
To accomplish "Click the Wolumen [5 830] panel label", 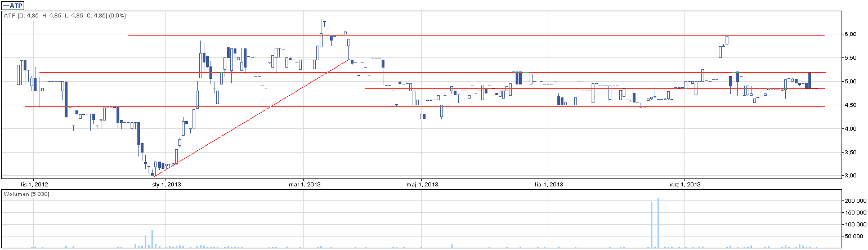I will (x=26, y=194).
